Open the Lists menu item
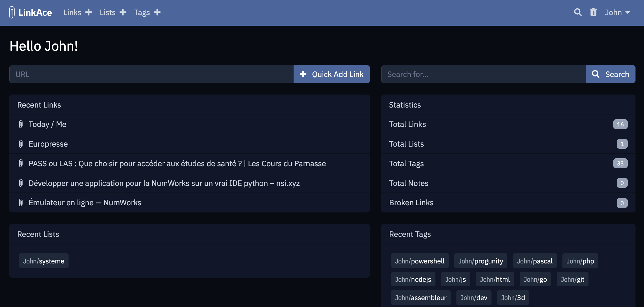The height and width of the screenshot is (307, 644). (x=108, y=12)
